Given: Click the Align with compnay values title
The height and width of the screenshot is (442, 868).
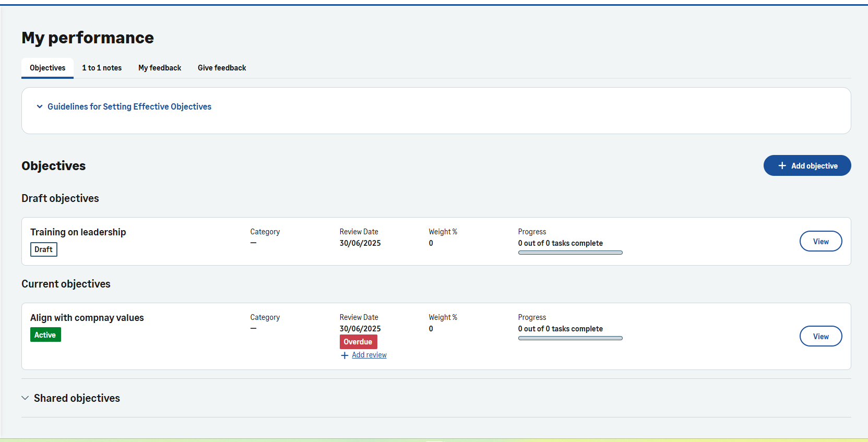Looking at the screenshot, I should pos(87,318).
